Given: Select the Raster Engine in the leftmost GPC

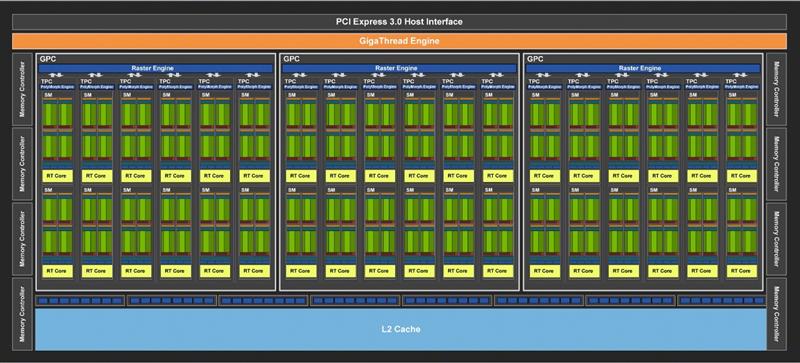Looking at the screenshot, I should point(156,68).
